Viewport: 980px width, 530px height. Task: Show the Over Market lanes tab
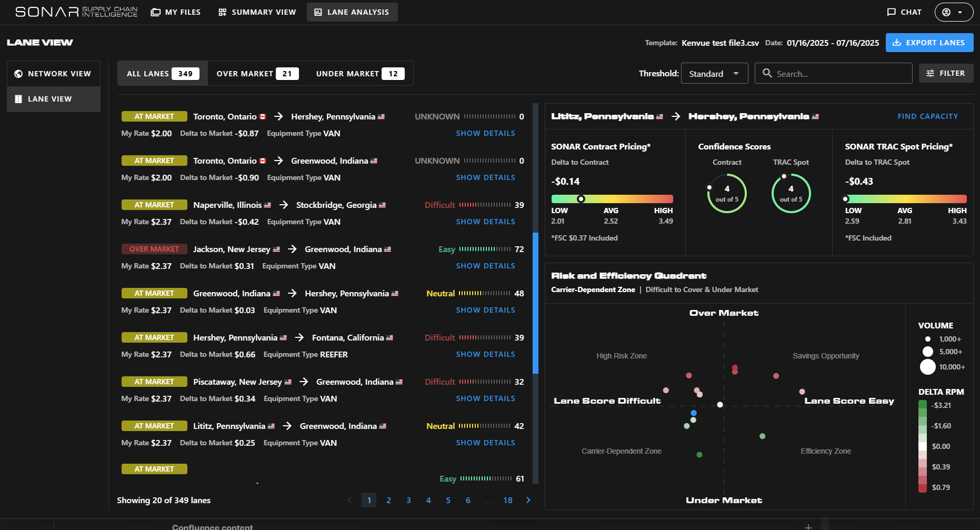pos(257,74)
